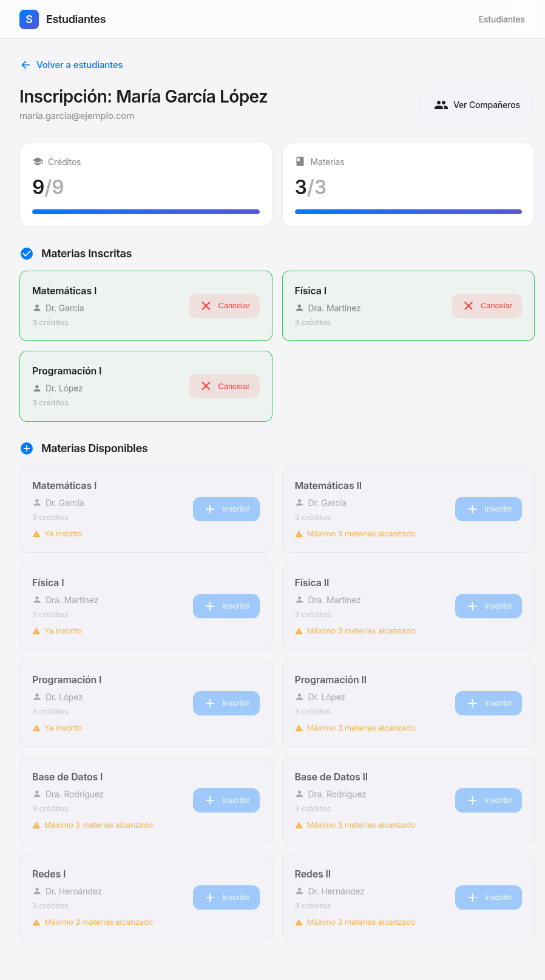Enroll in Física II with Inscribir

pyautogui.click(x=489, y=606)
